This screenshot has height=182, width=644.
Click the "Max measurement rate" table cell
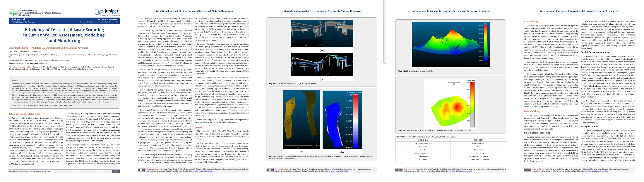423,143
